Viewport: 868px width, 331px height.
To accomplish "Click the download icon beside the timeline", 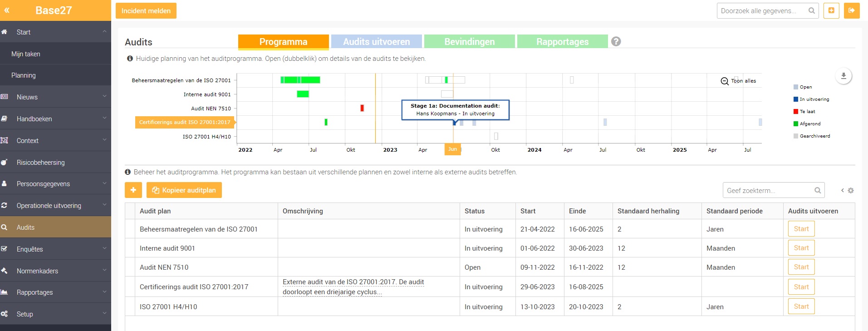I will [x=843, y=76].
